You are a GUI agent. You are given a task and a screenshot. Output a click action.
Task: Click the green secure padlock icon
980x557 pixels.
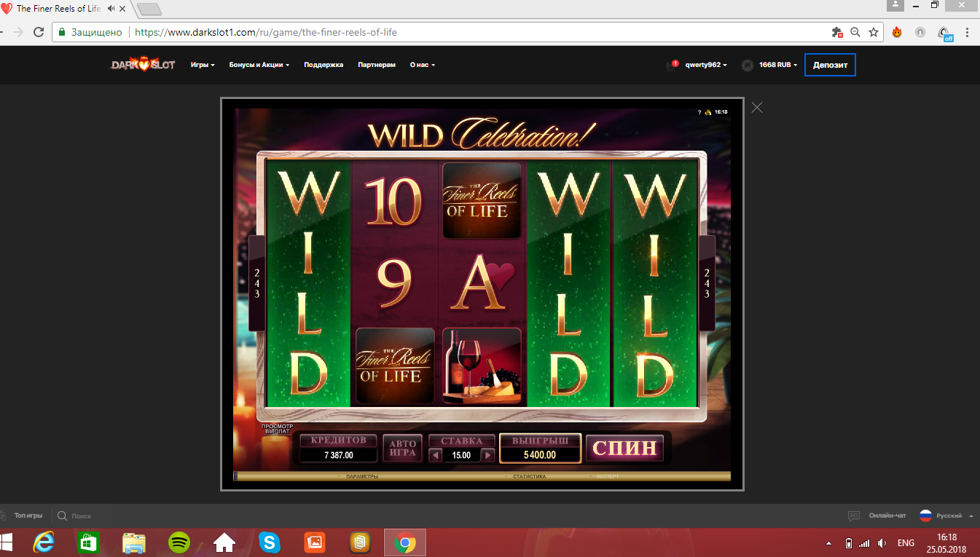click(62, 32)
